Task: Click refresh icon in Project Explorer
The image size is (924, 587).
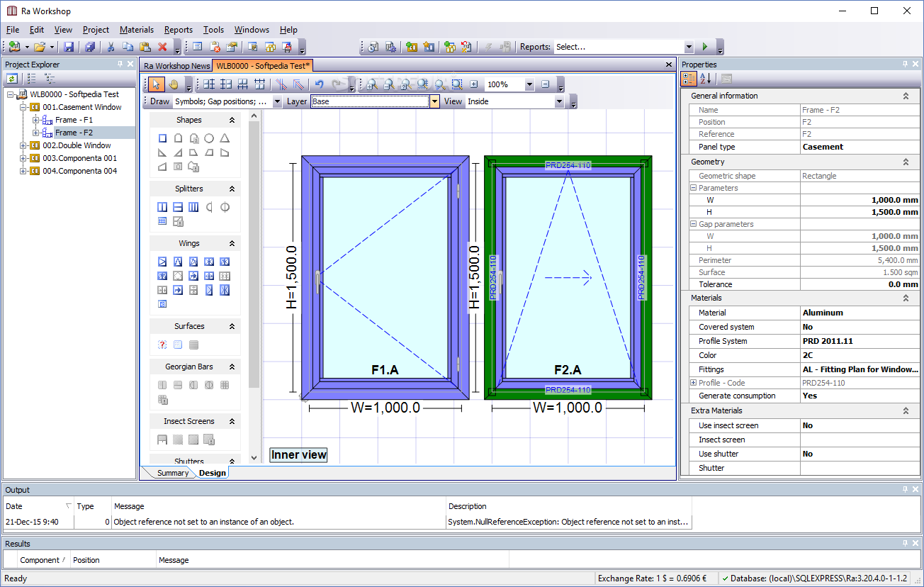Action: coord(12,79)
